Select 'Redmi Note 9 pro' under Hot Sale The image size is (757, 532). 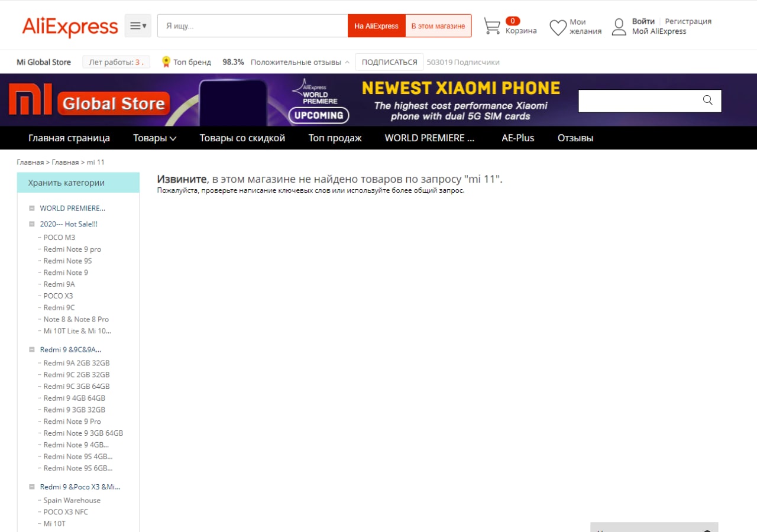coord(72,249)
